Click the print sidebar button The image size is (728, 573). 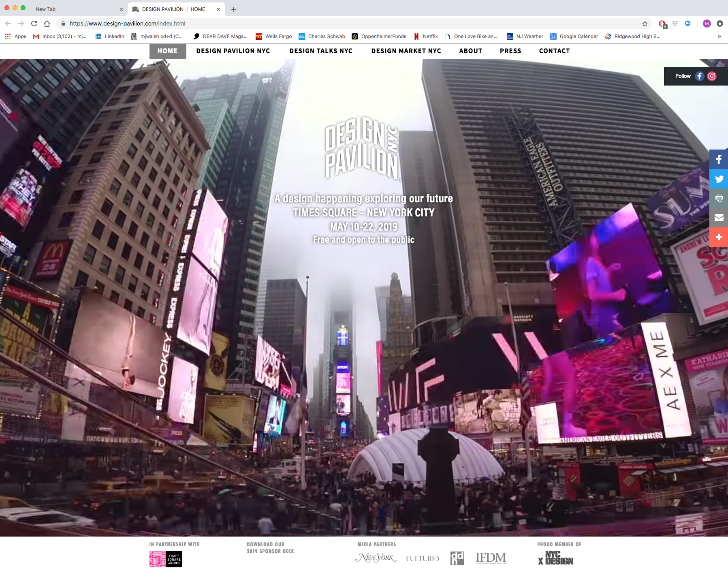719,198
